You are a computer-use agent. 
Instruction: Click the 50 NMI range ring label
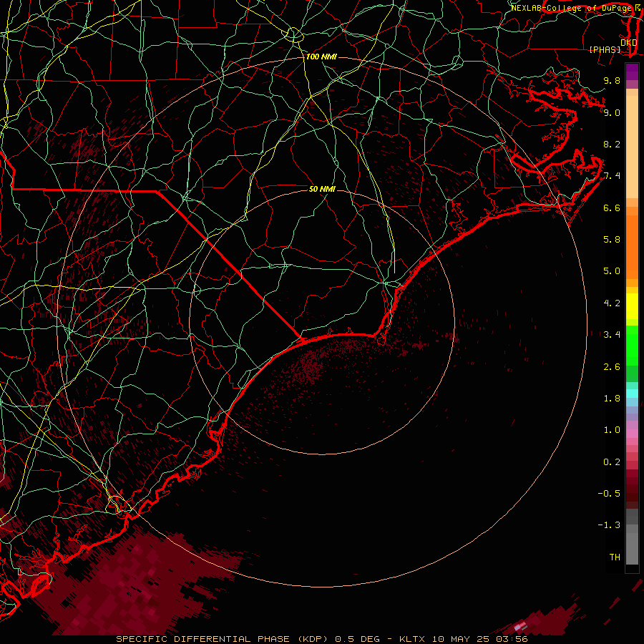click(x=322, y=189)
